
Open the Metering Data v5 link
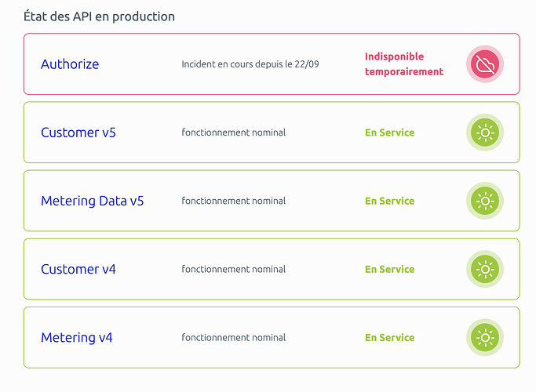93,201
